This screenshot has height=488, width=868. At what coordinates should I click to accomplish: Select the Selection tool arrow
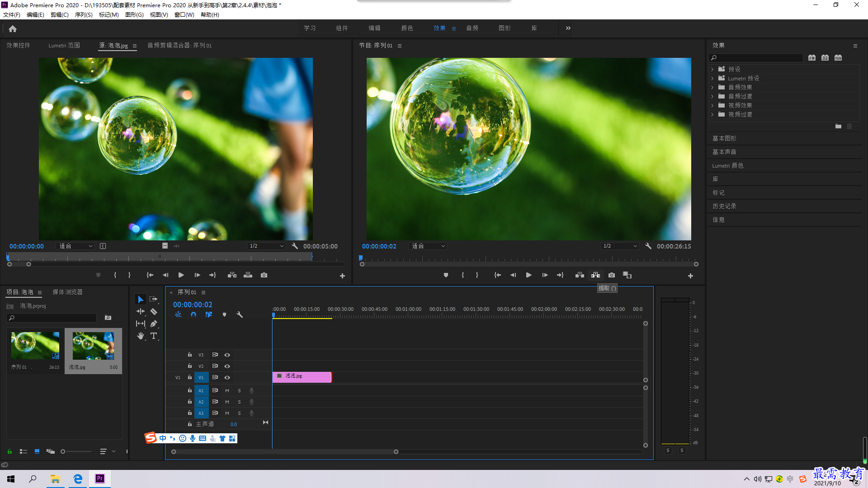[141, 299]
